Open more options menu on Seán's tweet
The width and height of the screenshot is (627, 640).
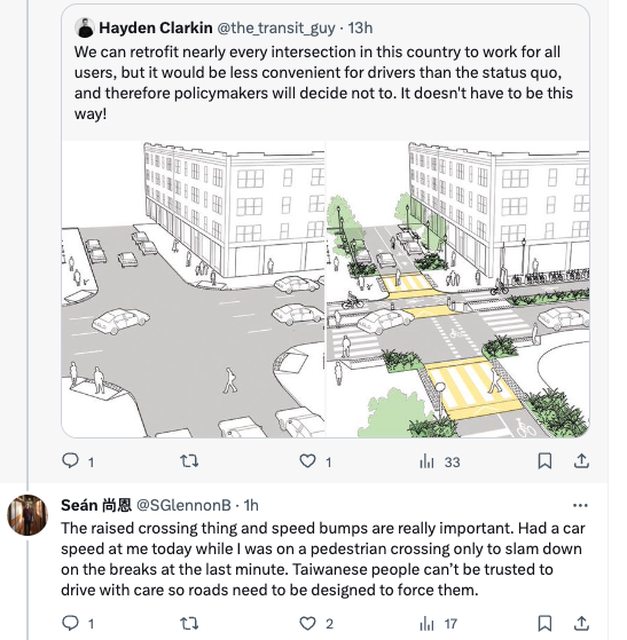(580, 504)
